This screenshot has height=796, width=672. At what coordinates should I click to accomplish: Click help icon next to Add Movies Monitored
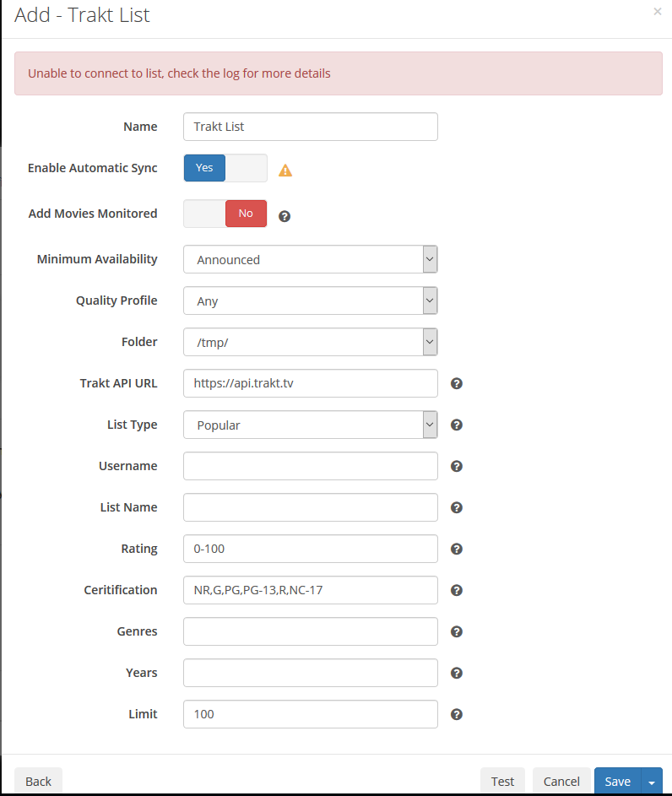point(285,216)
